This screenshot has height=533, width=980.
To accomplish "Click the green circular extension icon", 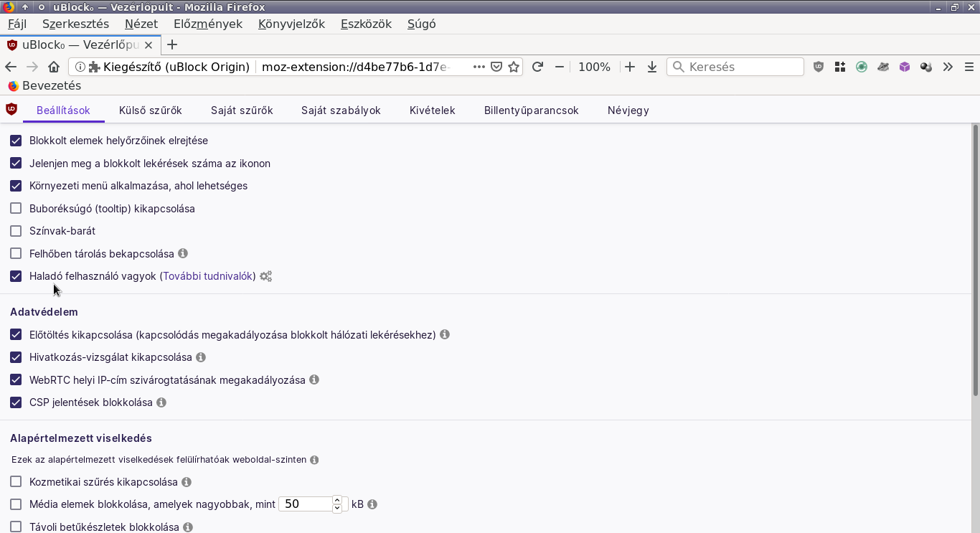I will 862,67.
